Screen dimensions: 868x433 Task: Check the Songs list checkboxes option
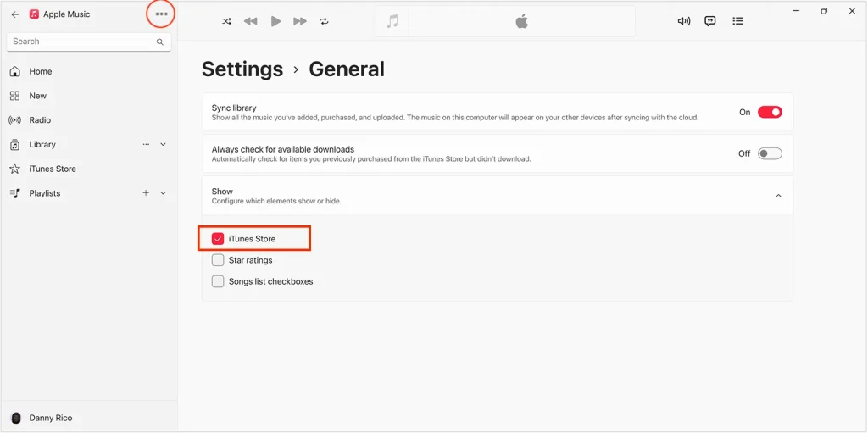pyautogui.click(x=218, y=281)
